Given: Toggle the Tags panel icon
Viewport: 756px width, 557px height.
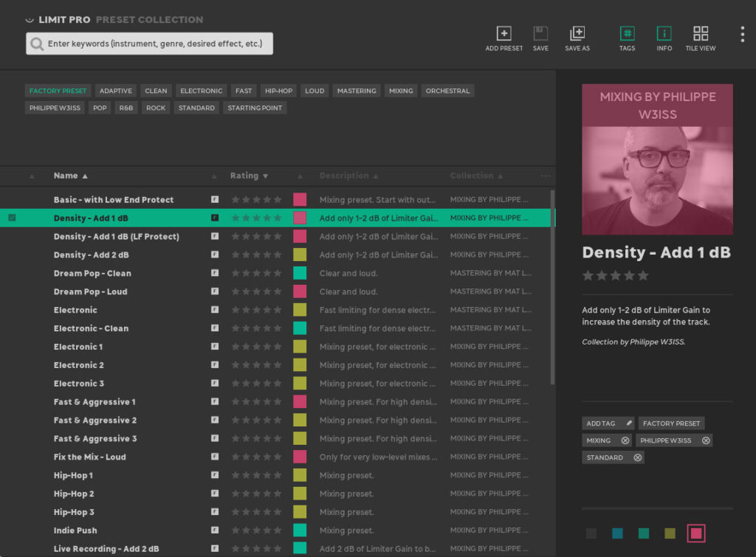Looking at the screenshot, I should tap(627, 33).
